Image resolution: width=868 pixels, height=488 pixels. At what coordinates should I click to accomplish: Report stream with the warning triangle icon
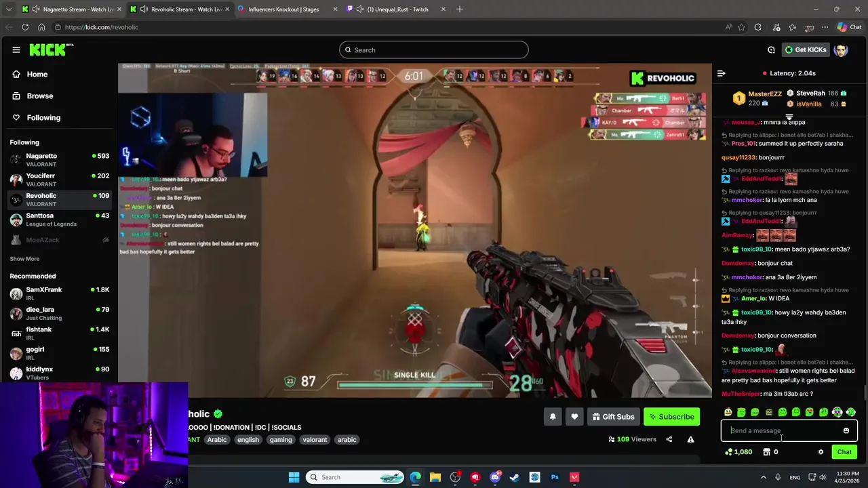(690, 439)
